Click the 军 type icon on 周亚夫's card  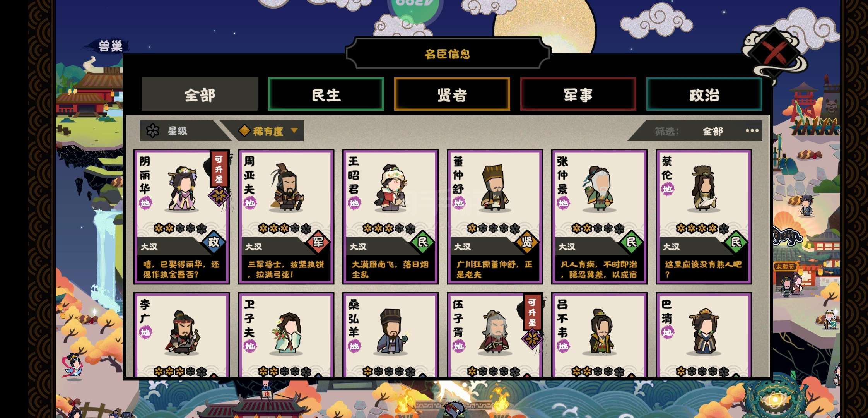[x=318, y=242]
